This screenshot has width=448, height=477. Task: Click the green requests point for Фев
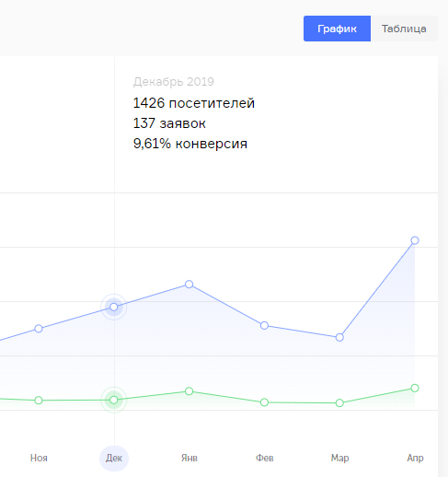[x=264, y=402]
